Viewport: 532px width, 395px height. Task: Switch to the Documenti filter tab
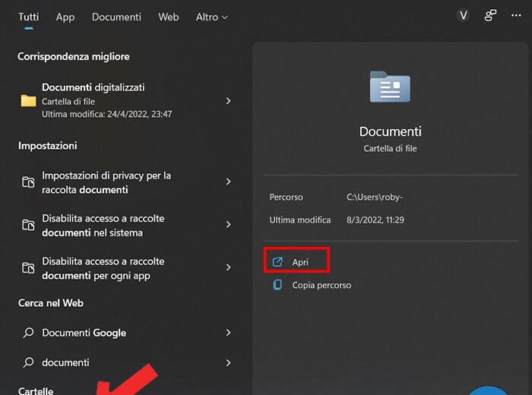[116, 17]
